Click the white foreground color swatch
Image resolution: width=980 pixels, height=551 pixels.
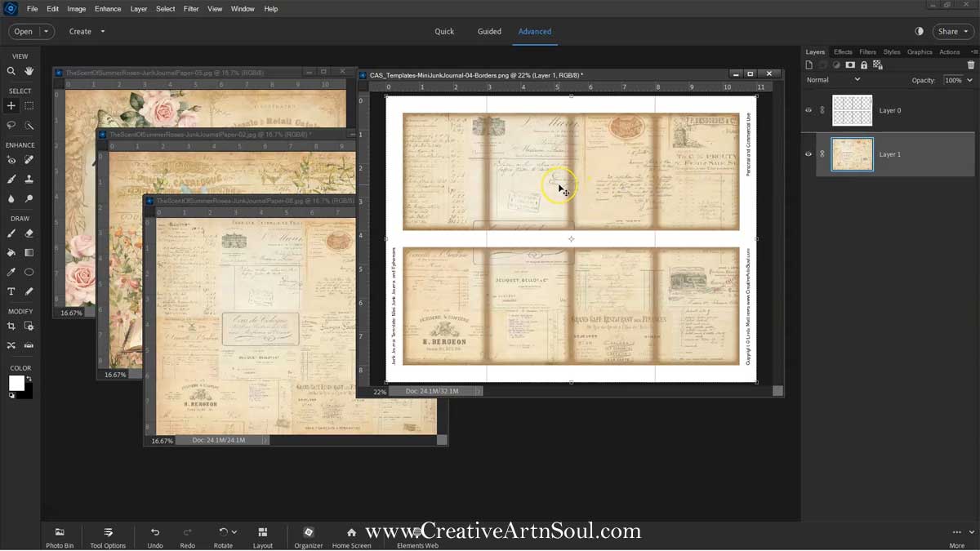[x=16, y=383]
